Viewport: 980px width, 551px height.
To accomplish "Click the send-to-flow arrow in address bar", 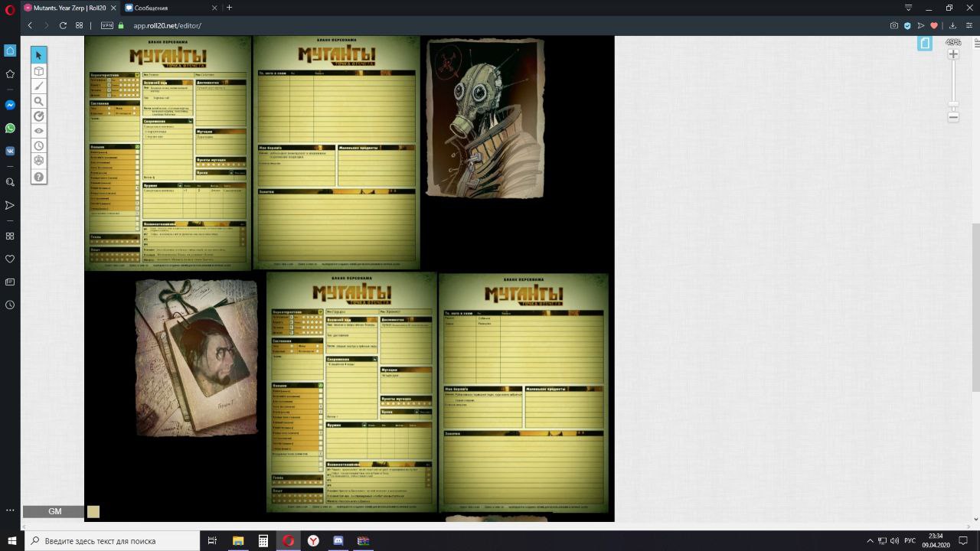I will click(x=921, y=25).
